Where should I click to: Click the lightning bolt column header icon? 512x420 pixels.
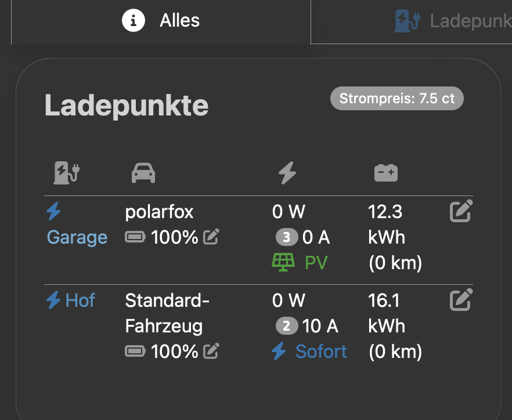287,173
